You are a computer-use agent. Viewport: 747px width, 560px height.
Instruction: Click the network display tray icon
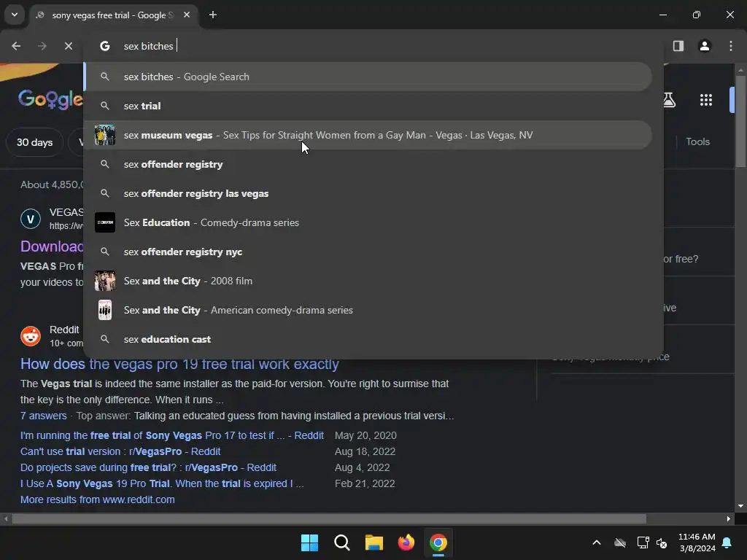[643, 542]
